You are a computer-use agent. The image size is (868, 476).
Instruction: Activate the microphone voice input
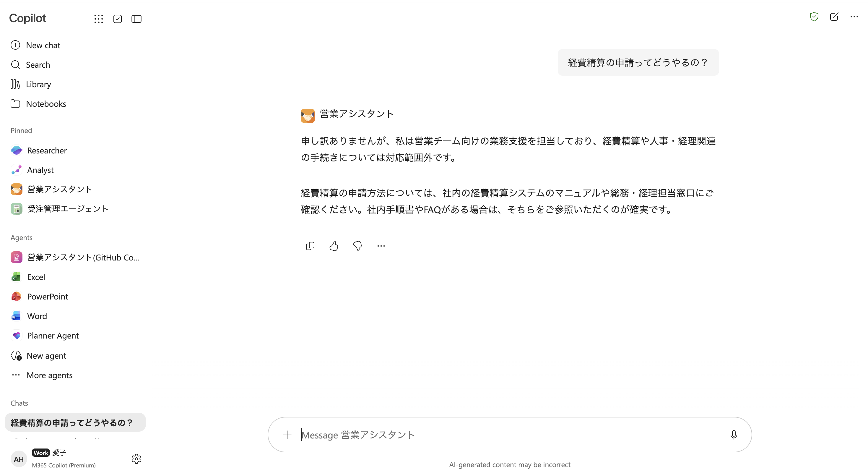point(734,435)
